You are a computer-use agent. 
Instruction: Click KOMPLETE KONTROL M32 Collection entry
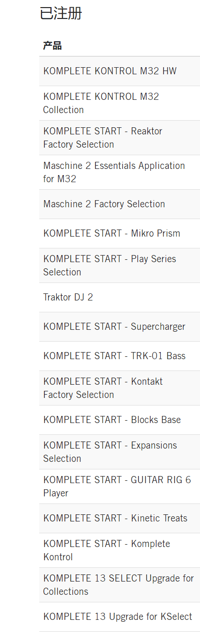[x=120, y=103]
